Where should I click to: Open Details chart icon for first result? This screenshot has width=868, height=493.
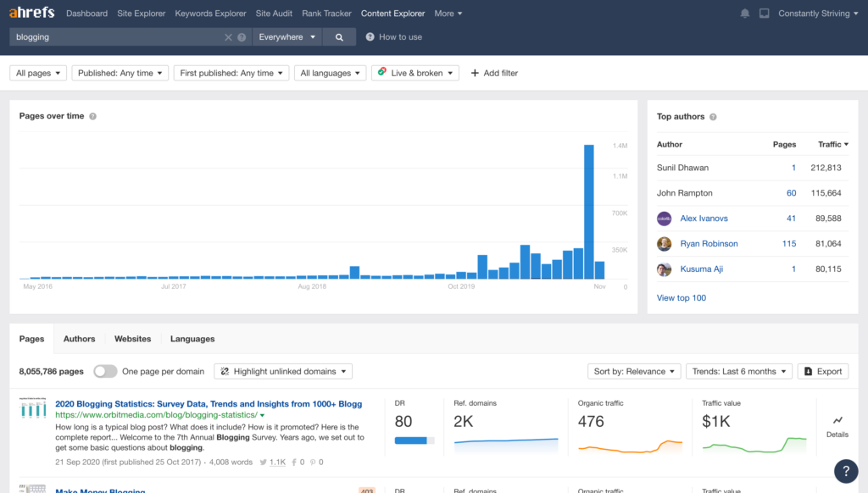coord(837,425)
